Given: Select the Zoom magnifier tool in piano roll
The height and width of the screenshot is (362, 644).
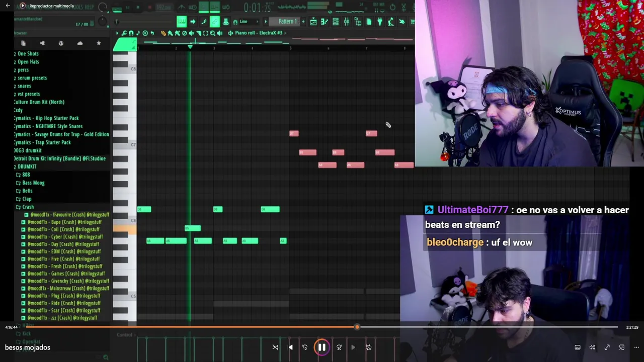Looking at the screenshot, I should click(x=212, y=33).
